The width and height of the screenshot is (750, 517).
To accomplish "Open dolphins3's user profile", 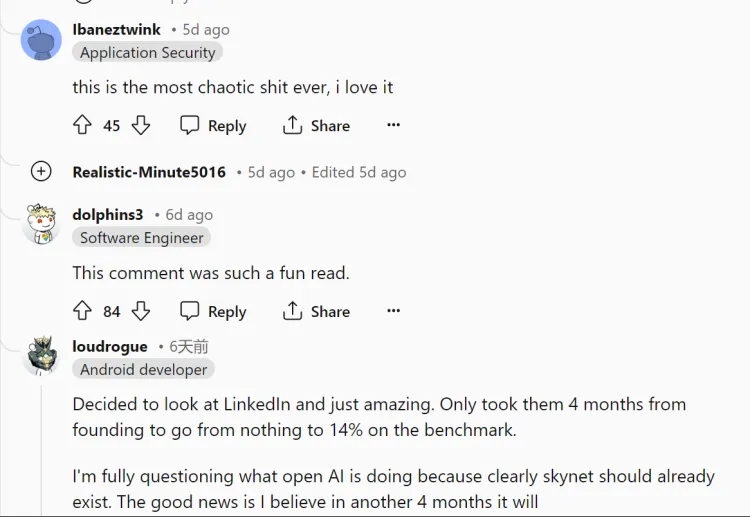I will [x=108, y=214].
